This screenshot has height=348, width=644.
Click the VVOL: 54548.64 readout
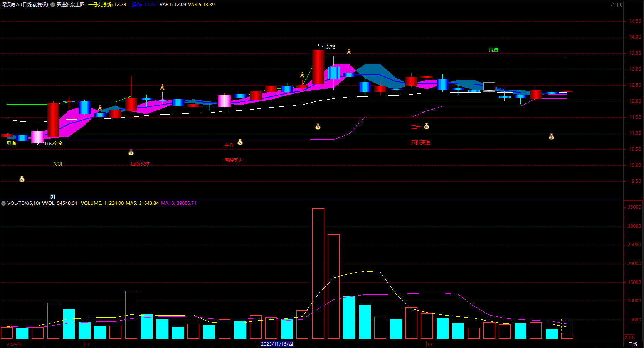(59, 203)
